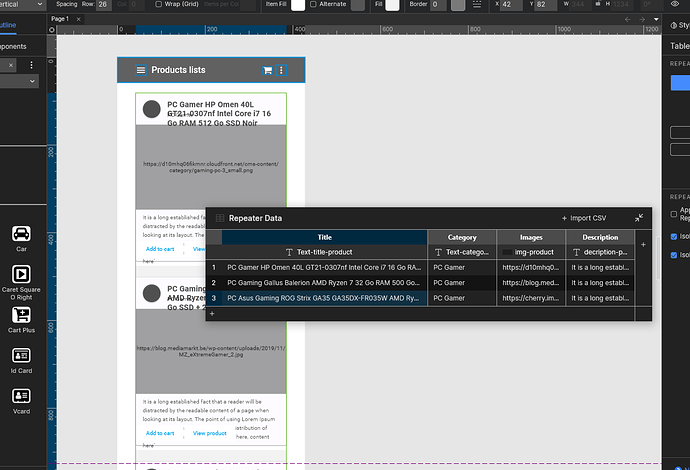Switch to the Page 1 tab

tap(61, 18)
